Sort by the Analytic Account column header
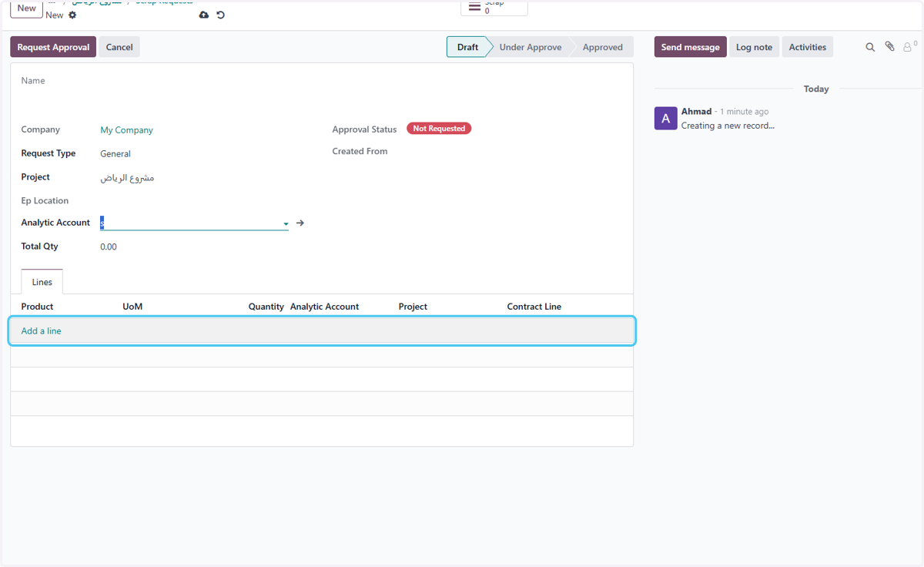This screenshot has width=924, height=567. point(324,307)
